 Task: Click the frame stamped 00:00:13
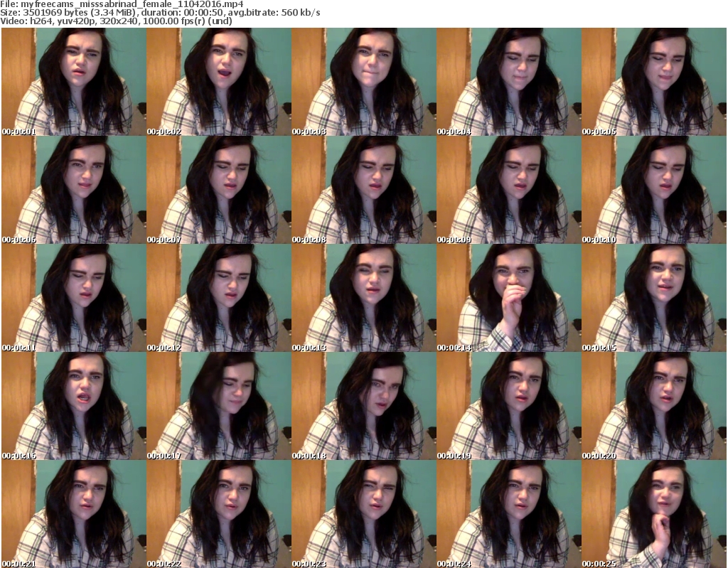click(363, 298)
